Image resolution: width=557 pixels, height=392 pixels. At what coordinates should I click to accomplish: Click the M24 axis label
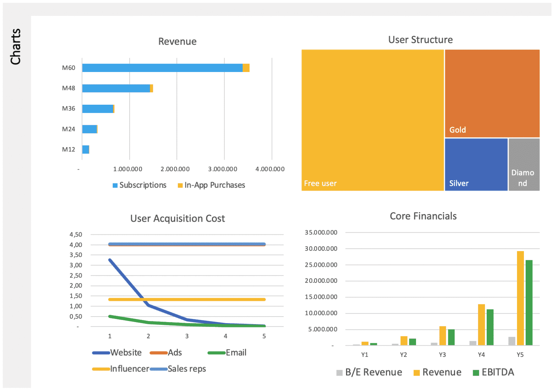click(x=69, y=129)
